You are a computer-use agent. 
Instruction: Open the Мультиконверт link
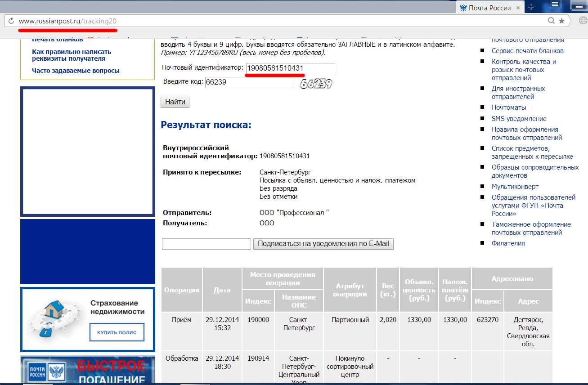click(515, 187)
